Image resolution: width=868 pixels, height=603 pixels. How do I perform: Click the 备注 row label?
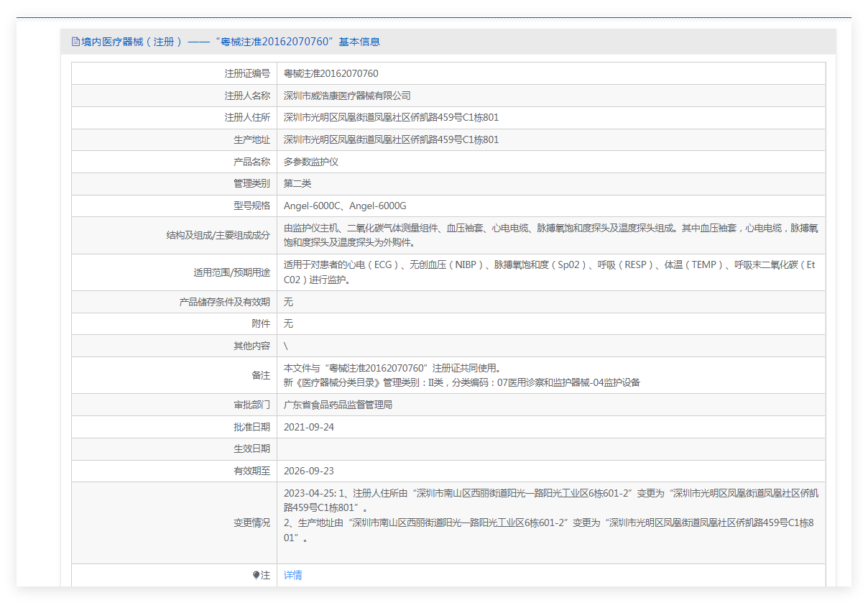coord(261,375)
